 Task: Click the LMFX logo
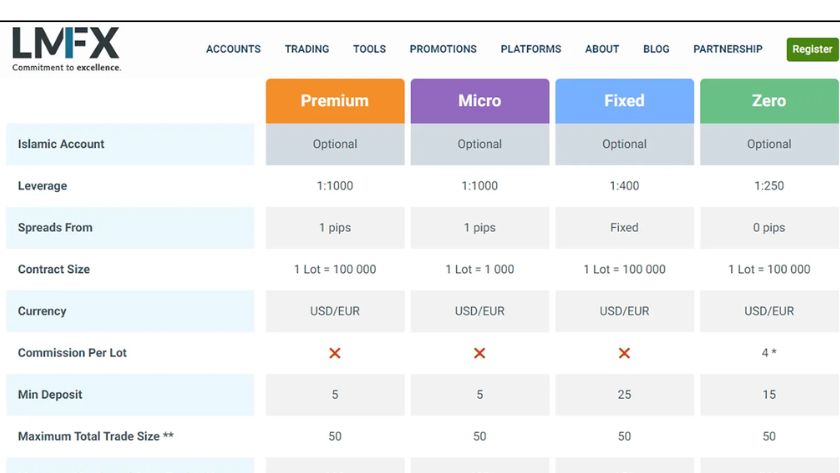(66, 48)
